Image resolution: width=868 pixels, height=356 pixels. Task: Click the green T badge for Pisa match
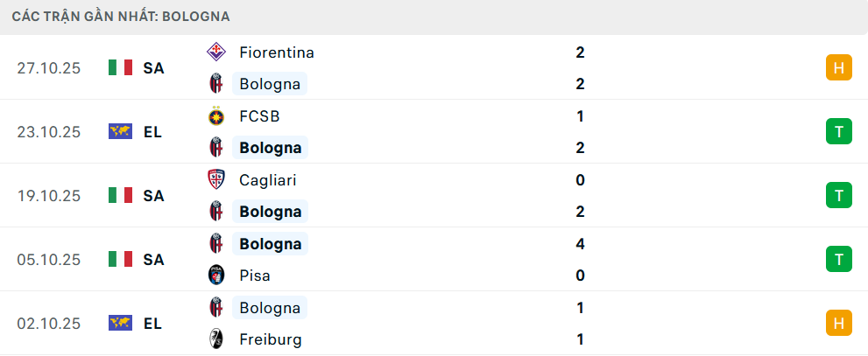[x=838, y=259]
